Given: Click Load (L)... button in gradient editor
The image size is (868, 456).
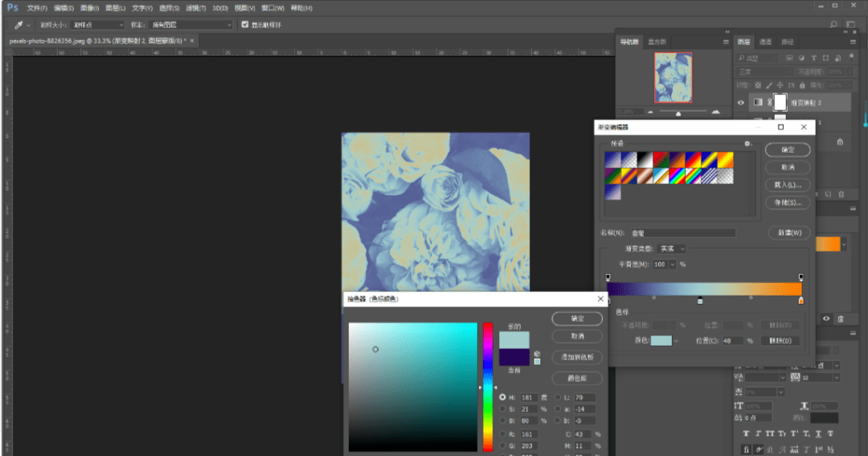Looking at the screenshot, I should coord(788,185).
